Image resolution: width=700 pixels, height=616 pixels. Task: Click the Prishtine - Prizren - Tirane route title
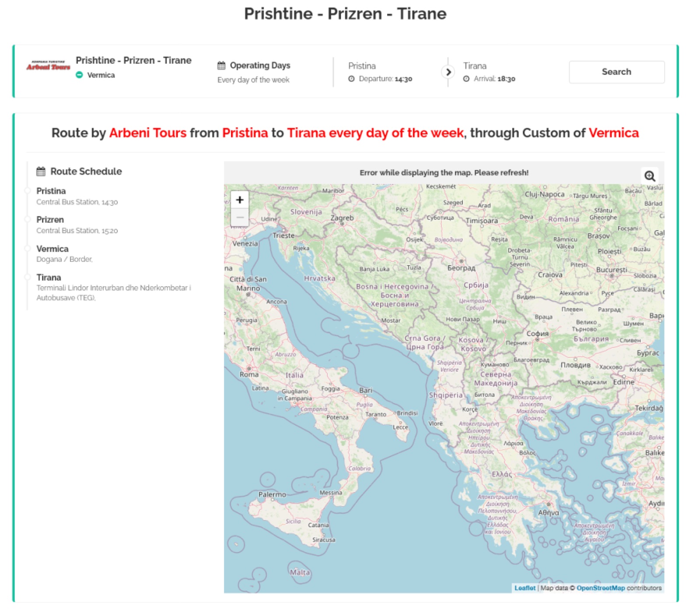click(x=133, y=60)
